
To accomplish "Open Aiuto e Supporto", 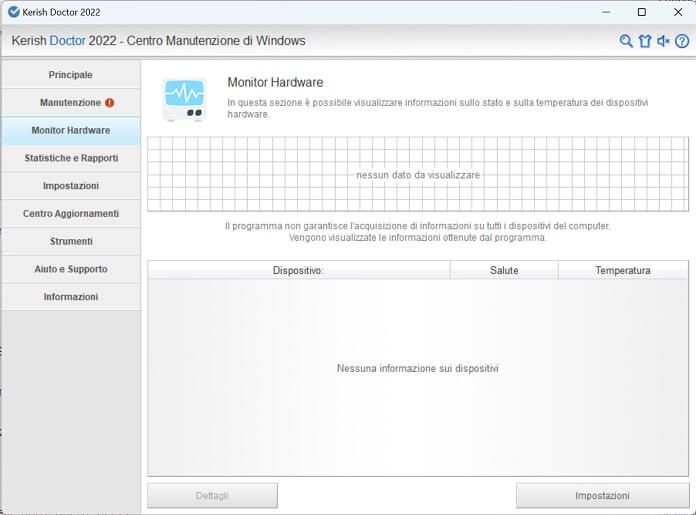I will pyautogui.click(x=71, y=269).
